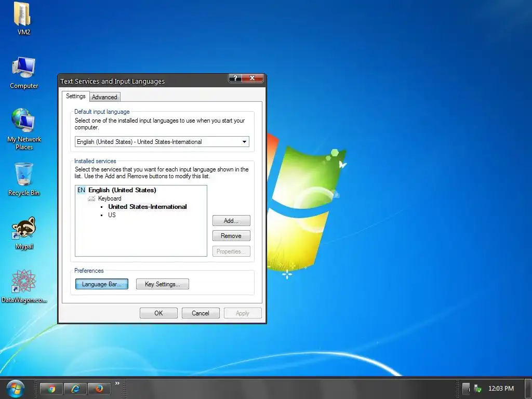This screenshot has height=399, width=532.
Task: Select the My Network Places icon
Action: click(23, 121)
